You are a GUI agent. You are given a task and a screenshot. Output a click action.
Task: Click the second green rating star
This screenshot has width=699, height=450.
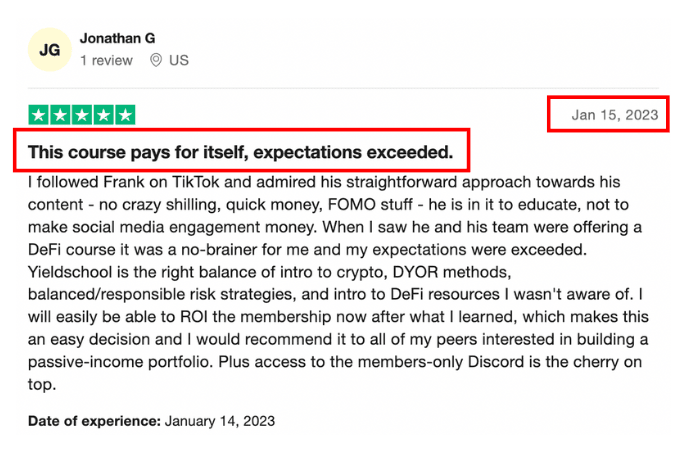[60, 115]
